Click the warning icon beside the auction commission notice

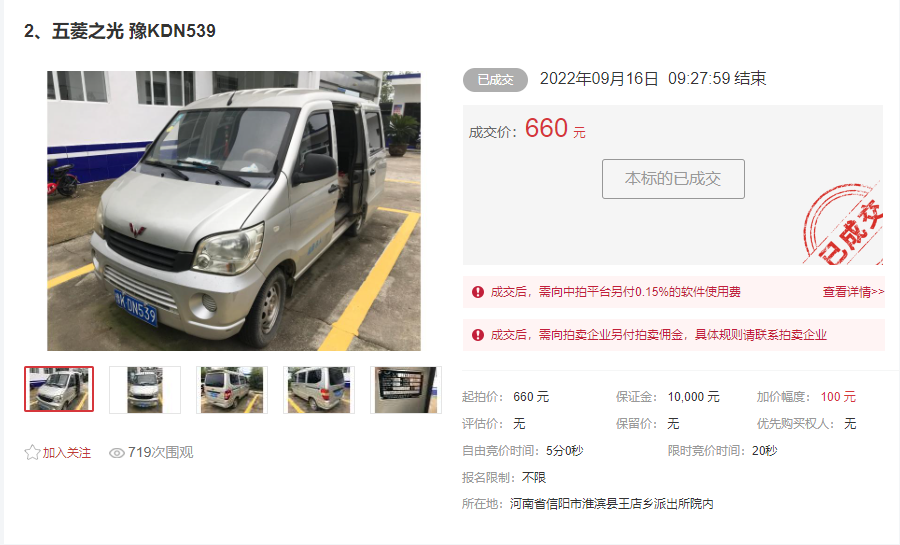pos(478,335)
